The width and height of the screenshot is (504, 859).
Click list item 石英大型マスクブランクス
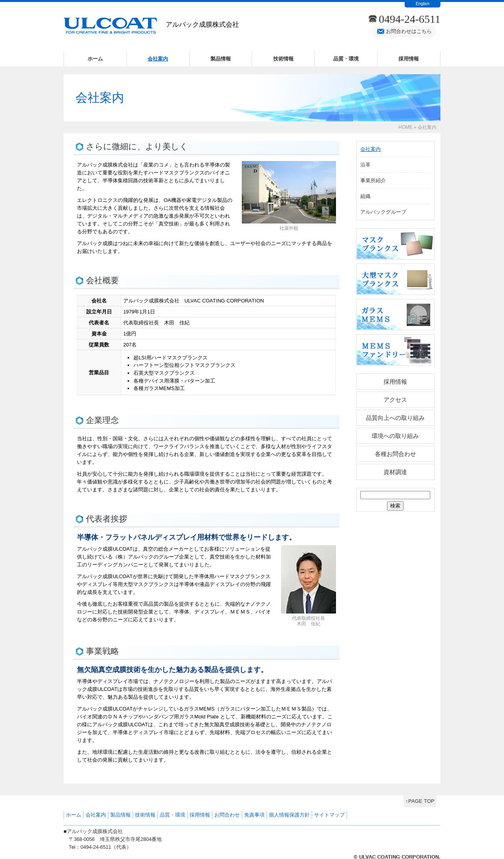tap(164, 373)
